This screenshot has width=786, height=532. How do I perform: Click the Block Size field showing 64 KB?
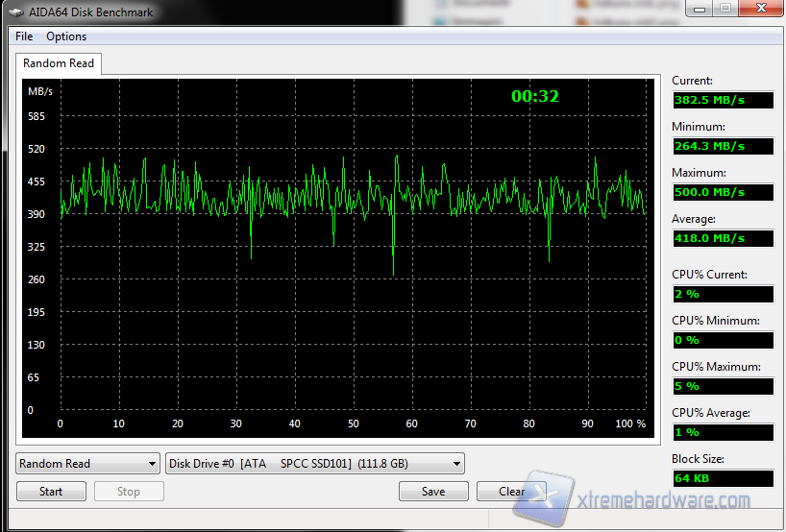722,478
